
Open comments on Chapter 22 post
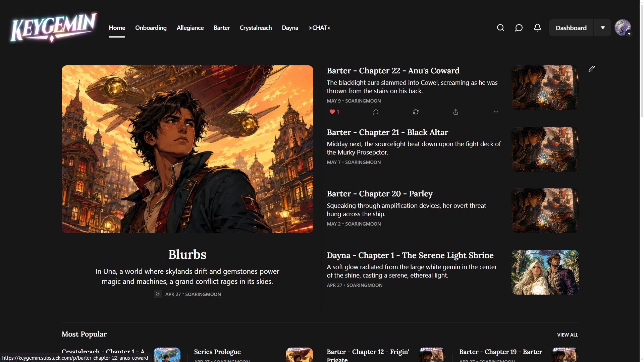point(376,112)
